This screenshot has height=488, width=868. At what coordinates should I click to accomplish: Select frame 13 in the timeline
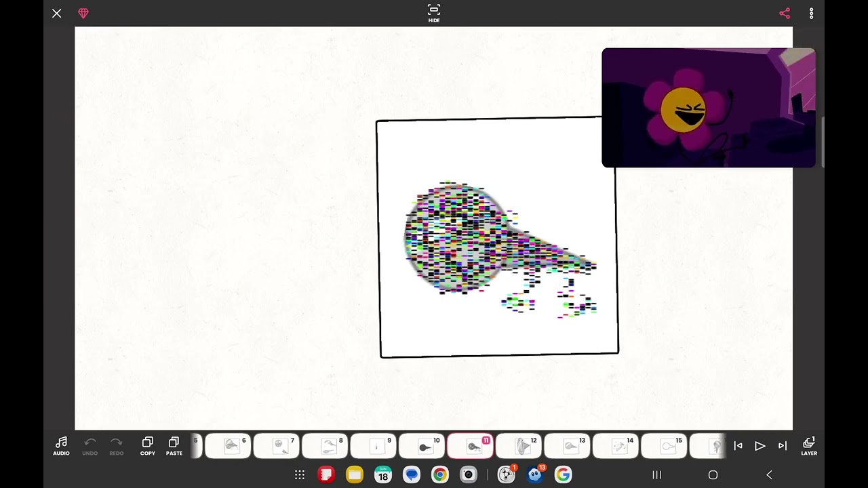point(567,446)
